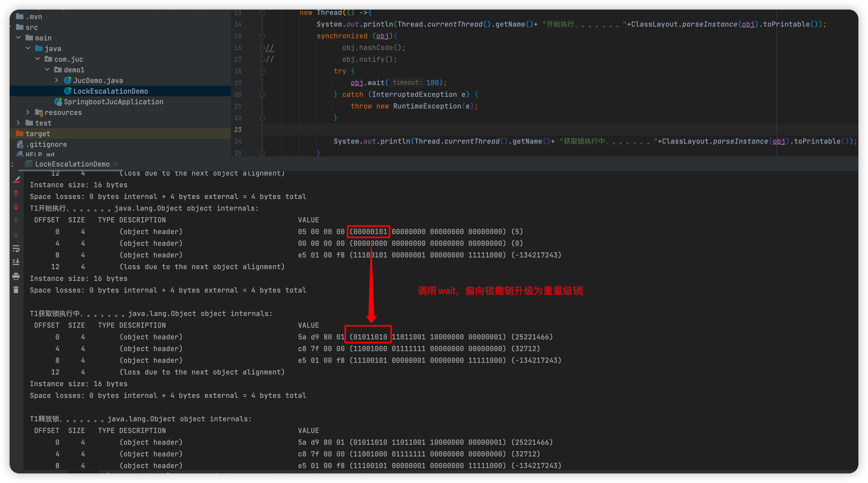
Task: Click 'synchronized (obj){' on line 15
Action: 357,36
